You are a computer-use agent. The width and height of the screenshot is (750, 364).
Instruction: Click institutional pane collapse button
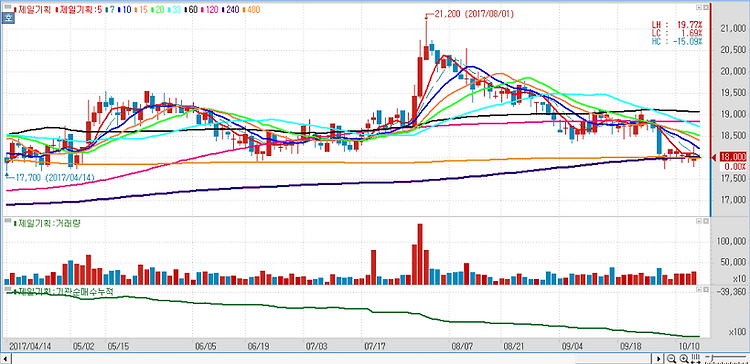(x=699, y=289)
